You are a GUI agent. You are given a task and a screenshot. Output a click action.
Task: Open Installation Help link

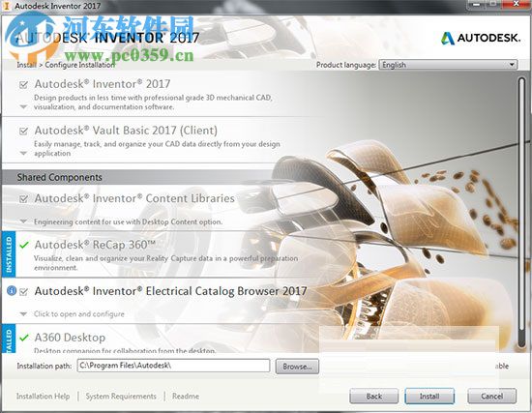[x=44, y=396]
